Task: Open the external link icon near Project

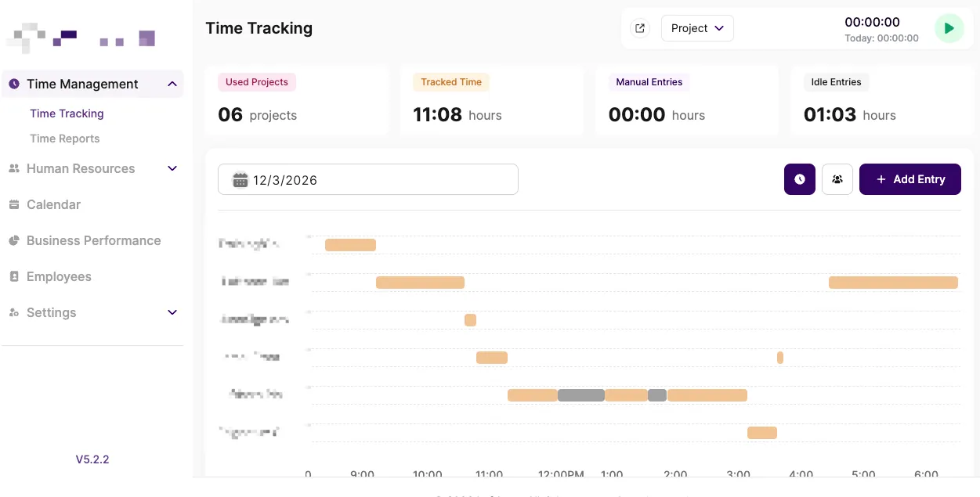Action: tap(639, 27)
